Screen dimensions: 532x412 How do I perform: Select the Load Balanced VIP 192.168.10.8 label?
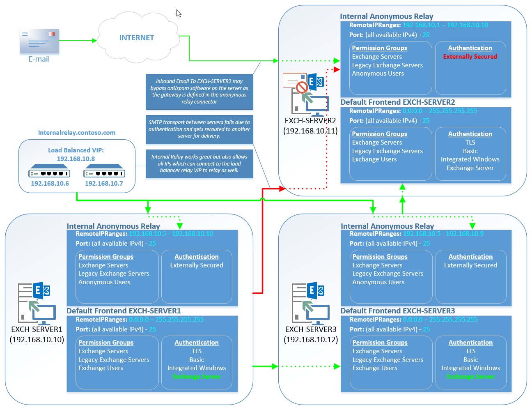point(77,155)
